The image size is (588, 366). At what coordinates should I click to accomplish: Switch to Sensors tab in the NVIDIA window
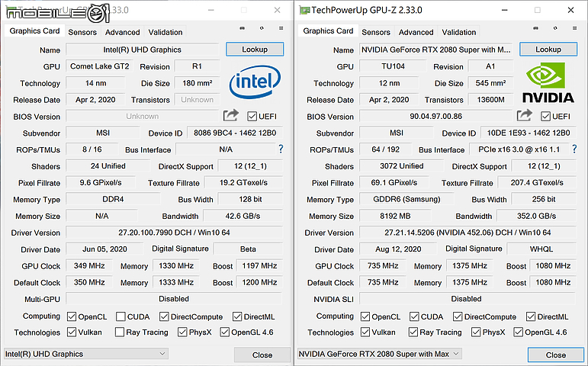[376, 32]
